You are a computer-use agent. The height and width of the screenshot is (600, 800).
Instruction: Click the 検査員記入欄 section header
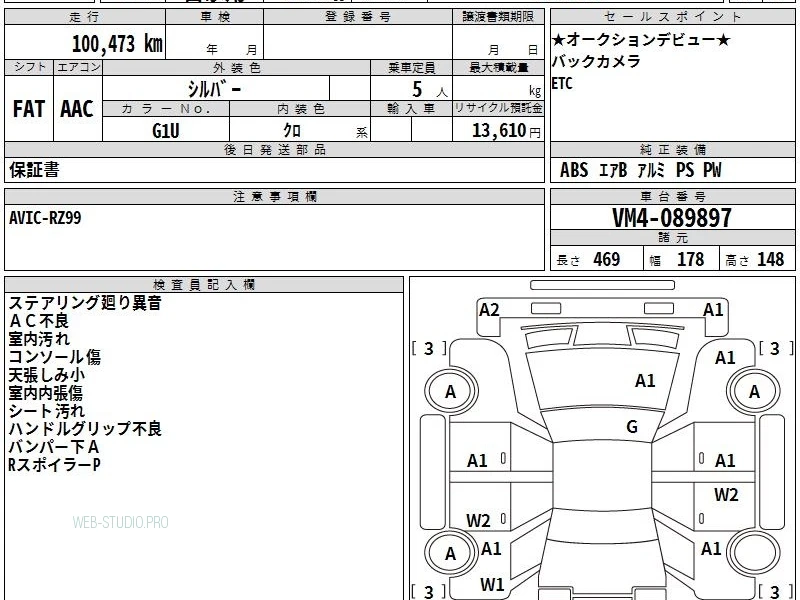[x=204, y=285]
